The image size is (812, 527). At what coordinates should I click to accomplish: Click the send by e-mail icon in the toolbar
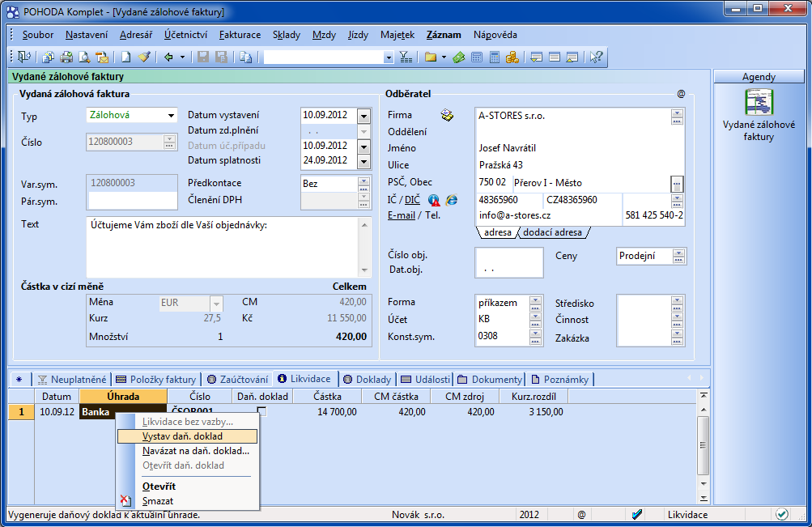pos(102,57)
